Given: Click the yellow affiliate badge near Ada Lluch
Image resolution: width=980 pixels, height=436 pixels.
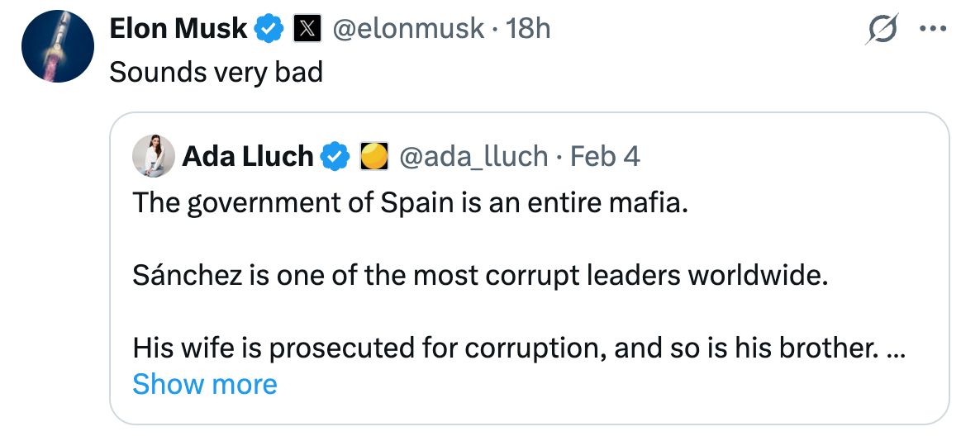Looking at the screenshot, I should point(374,155).
